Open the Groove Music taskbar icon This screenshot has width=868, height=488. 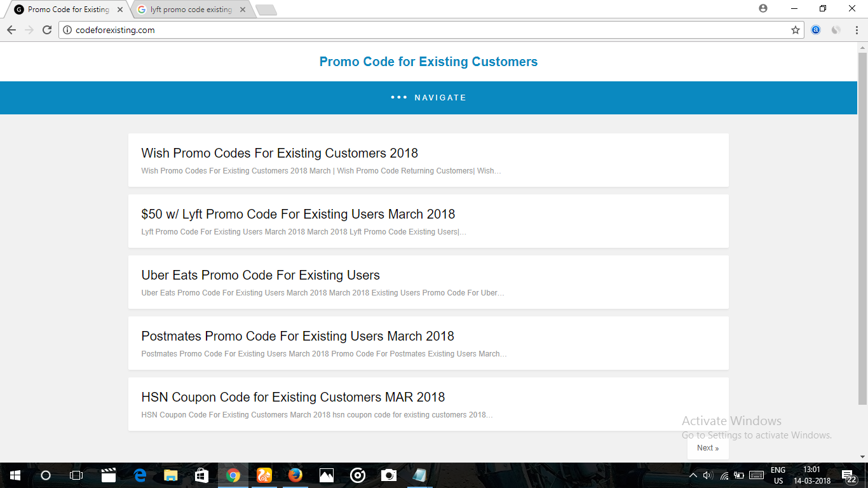(358, 475)
